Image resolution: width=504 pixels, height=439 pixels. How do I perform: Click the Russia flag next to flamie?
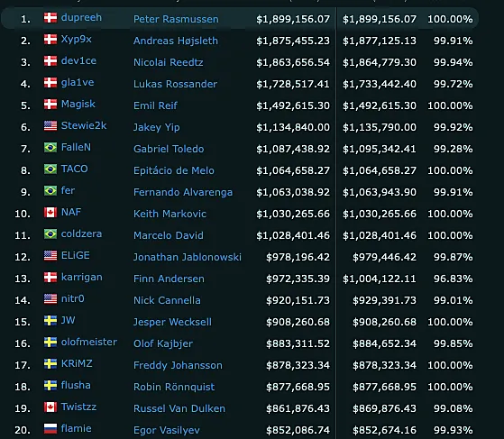pos(50,428)
